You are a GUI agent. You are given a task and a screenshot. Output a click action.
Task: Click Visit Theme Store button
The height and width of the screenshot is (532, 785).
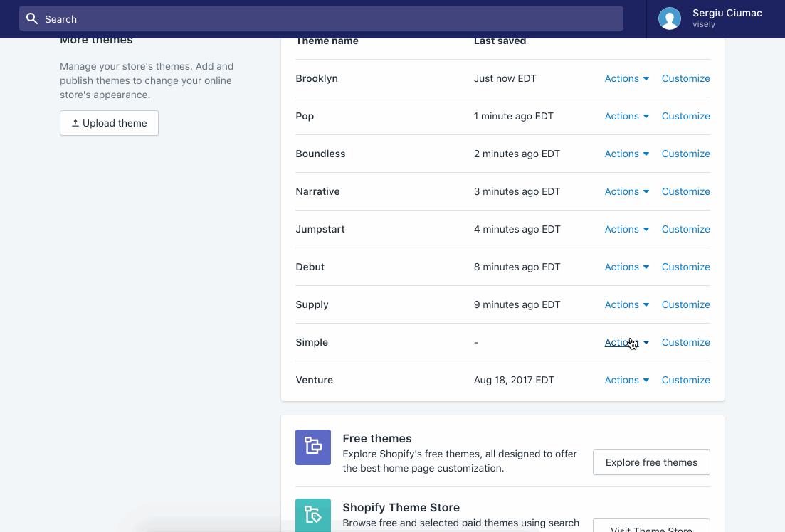pyautogui.click(x=651, y=526)
